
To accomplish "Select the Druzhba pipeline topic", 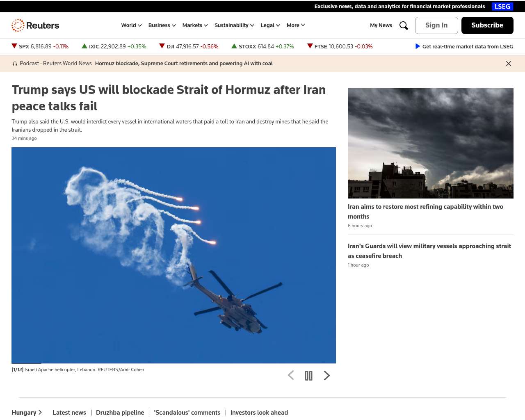I will [x=120, y=413].
